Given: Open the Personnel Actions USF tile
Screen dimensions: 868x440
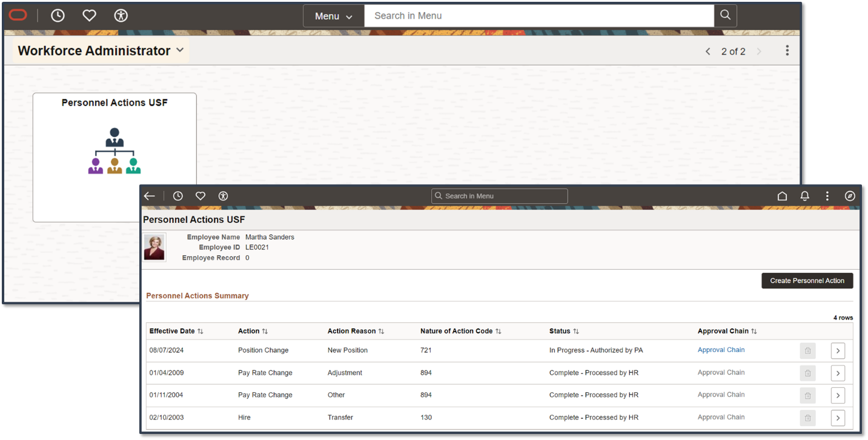Looking at the screenshot, I should pos(114,157).
